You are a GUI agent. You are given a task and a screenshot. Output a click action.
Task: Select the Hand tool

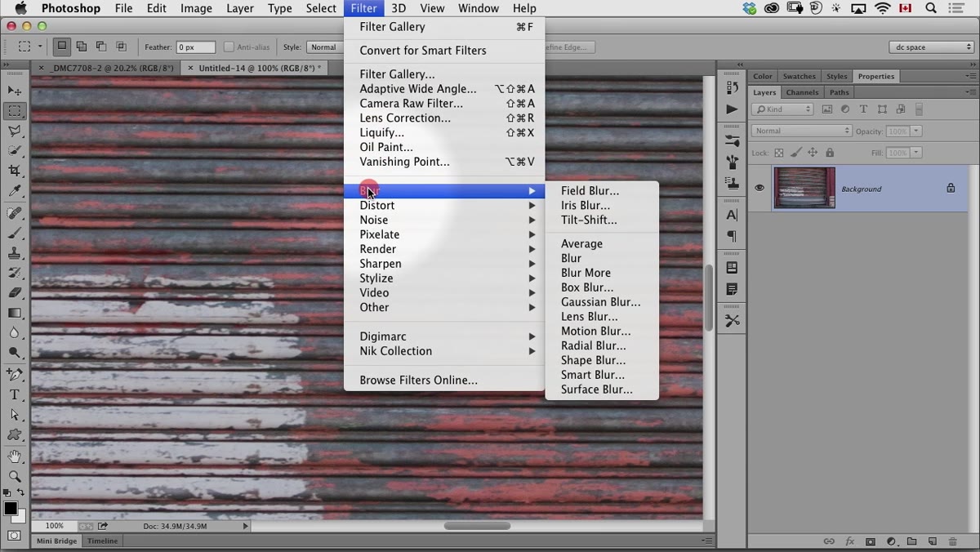coord(15,456)
